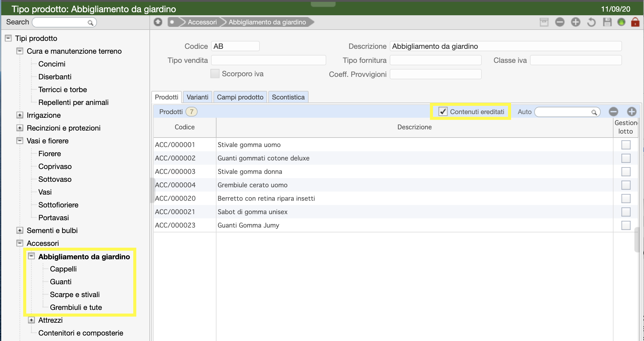
Task: Click the top toolbar minus (remove record) icon
Action: 560,22
